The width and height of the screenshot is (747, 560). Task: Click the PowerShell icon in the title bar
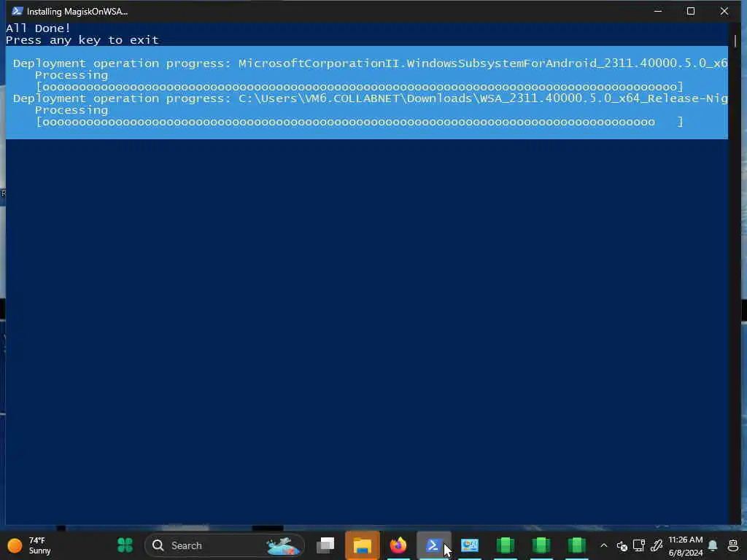[x=18, y=11]
